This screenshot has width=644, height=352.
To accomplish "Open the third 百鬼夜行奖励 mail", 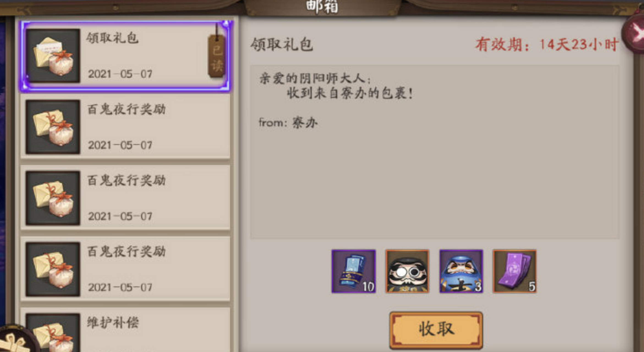I will [x=125, y=269].
